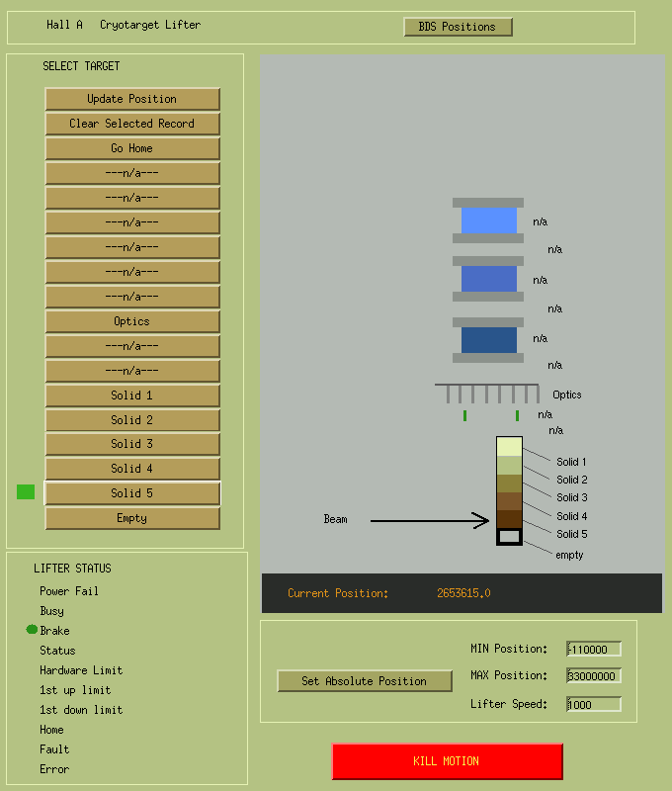The width and height of the screenshot is (672, 791).
Task: Select the Optics target button
Action: point(132,321)
